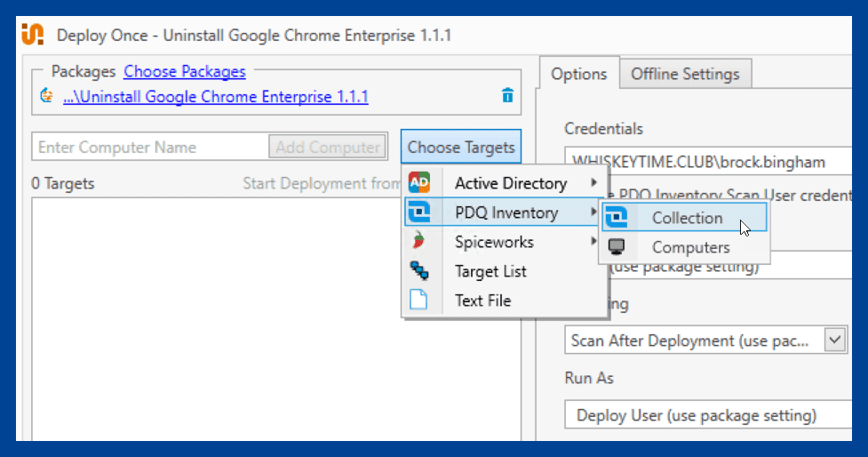The image size is (868, 457).
Task: Click the 0 Targets label
Action: 62,183
